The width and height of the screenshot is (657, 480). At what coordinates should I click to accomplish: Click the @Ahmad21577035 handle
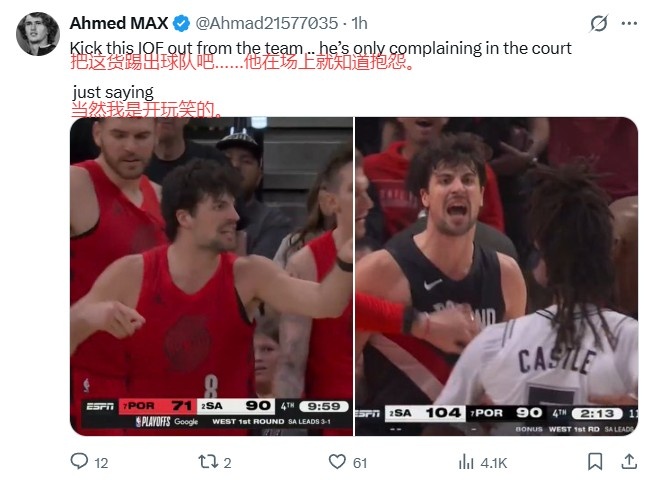pyautogui.click(x=266, y=23)
